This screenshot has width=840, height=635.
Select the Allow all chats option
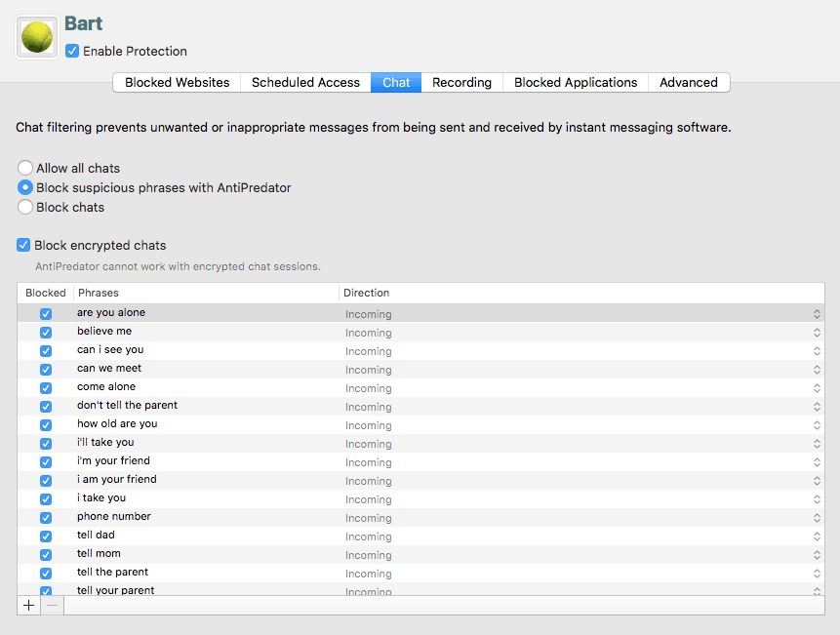pos(25,168)
